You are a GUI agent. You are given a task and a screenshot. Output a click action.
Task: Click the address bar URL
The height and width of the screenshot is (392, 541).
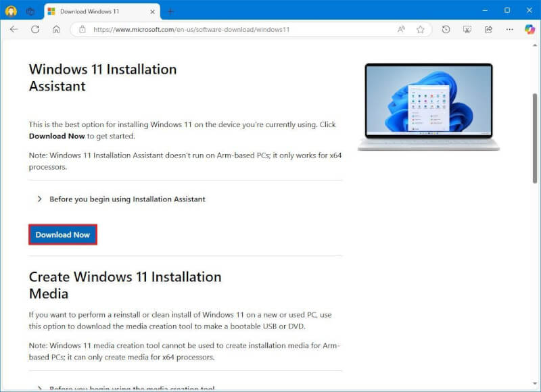(x=191, y=30)
